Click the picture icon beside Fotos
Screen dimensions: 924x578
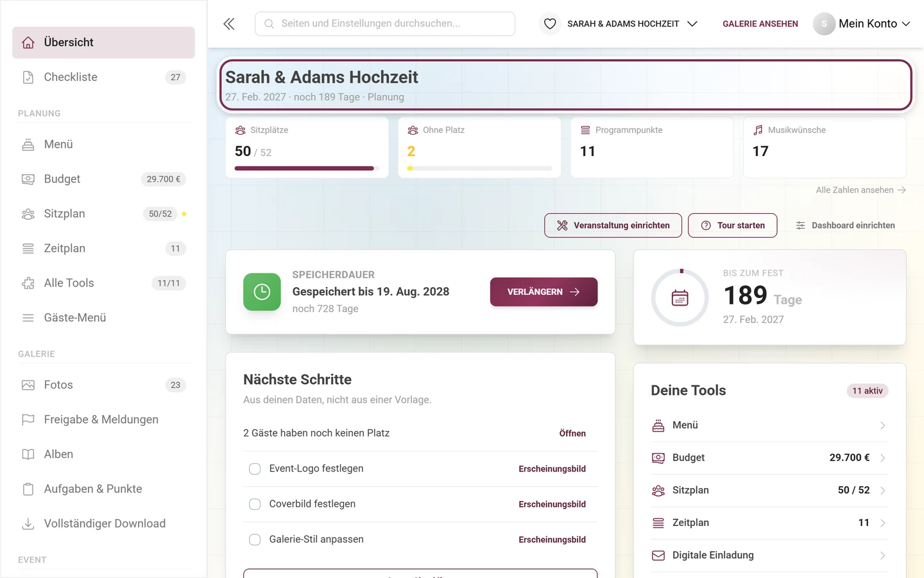28,385
